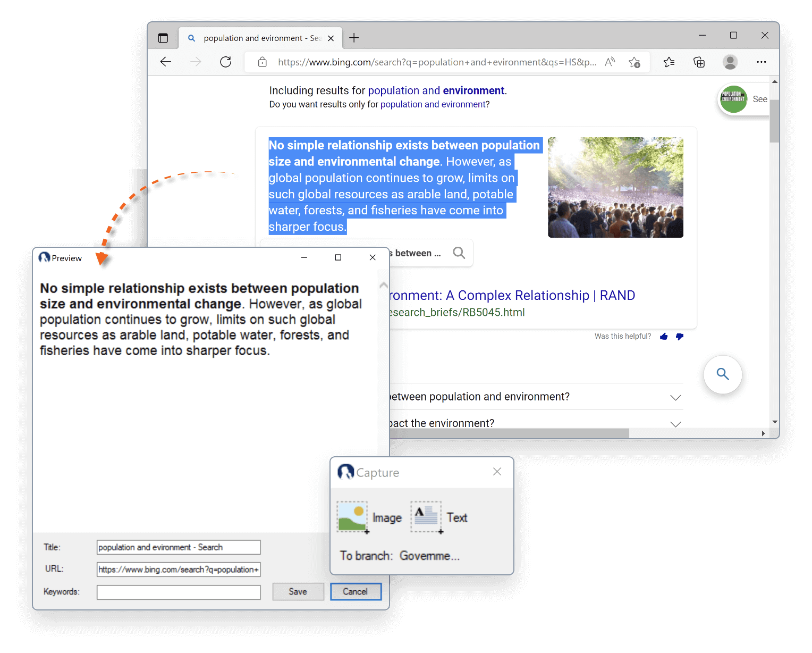Open a new browser tab
812x653 pixels.
point(354,38)
